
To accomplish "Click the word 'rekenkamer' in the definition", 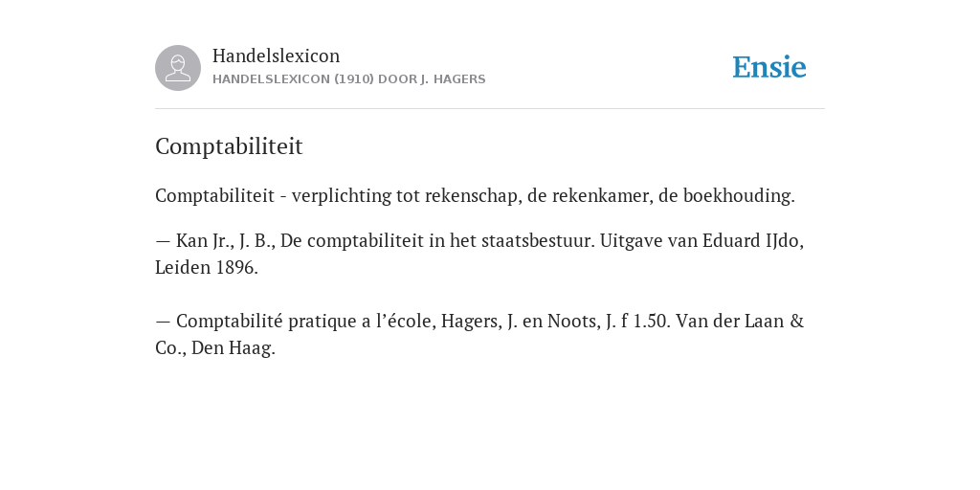I will click(601, 195).
